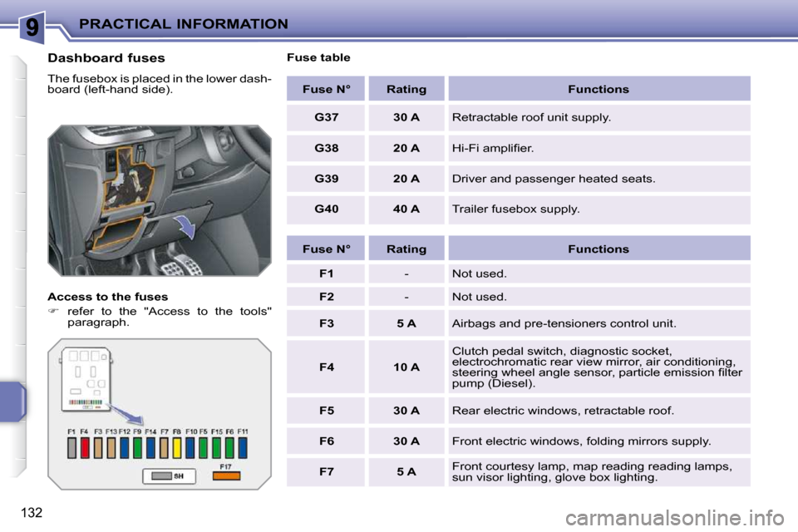Select the green F6 fuse in diagram
The width and height of the screenshot is (798, 532).
(x=229, y=448)
